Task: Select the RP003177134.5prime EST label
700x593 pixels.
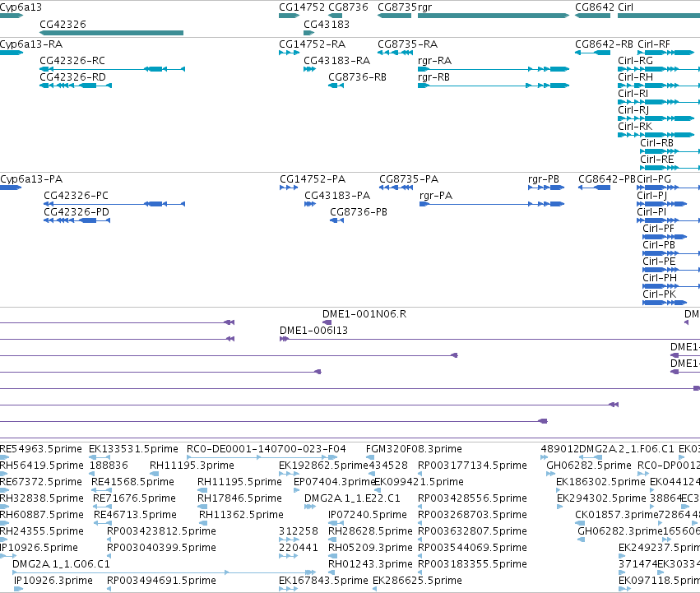Action: 472,466
